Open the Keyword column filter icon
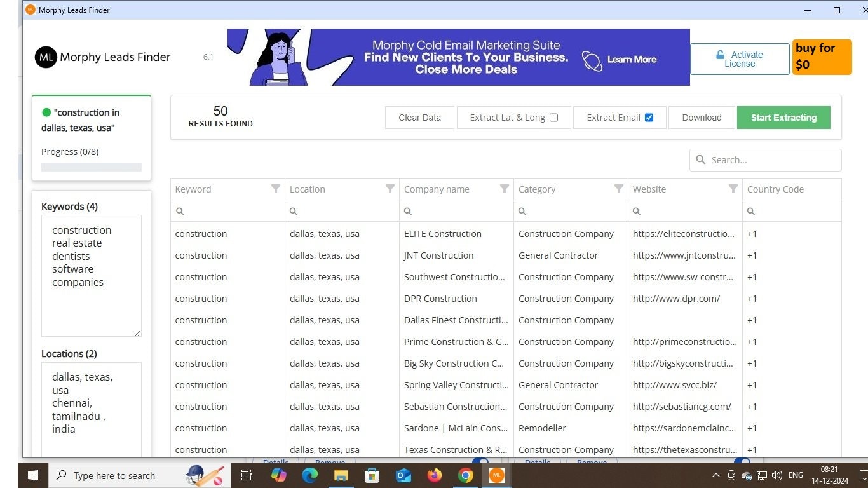 coord(275,189)
